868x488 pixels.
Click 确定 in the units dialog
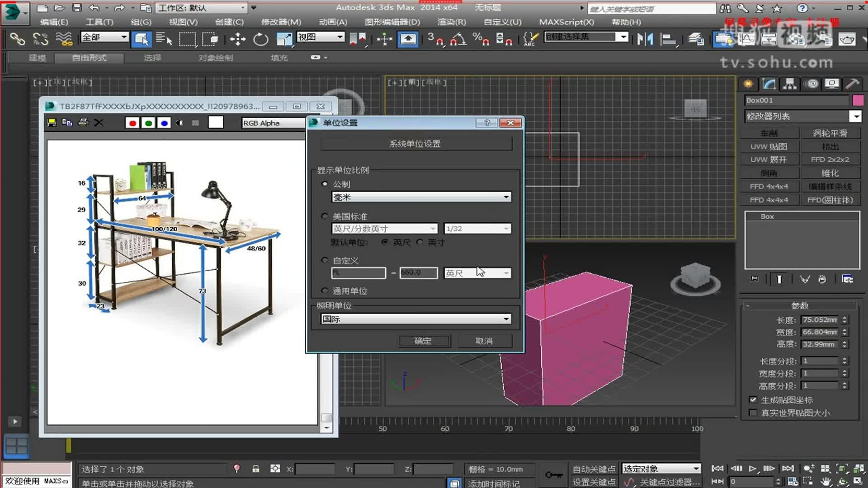[x=424, y=341]
